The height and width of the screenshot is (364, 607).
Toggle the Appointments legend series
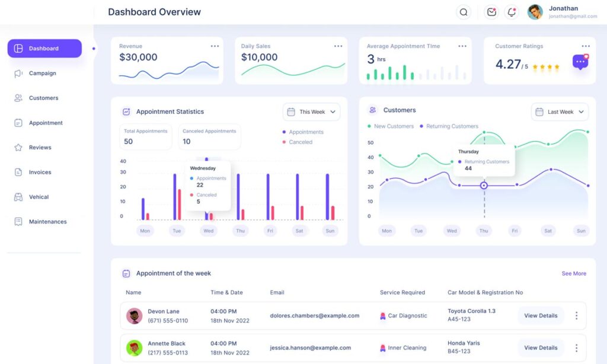(x=303, y=132)
